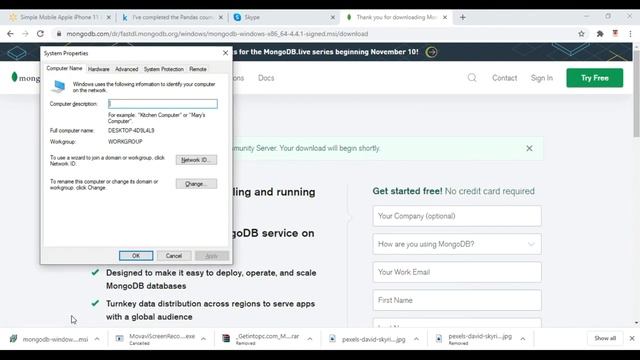Open System Protection tab
This screenshot has height=360, width=640.
click(x=164, y=69)
